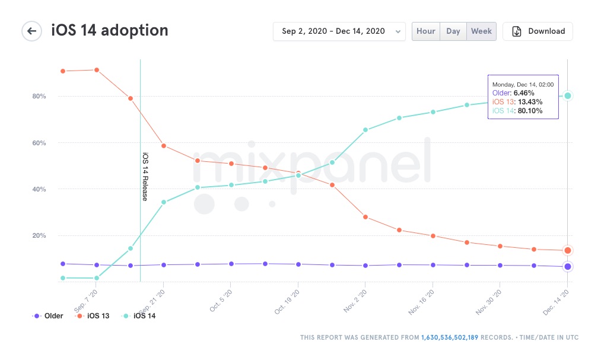Screen dimensions: 601x364
Task: Toggle iOS 14 series visibility in legend
Action: point(144,316)
